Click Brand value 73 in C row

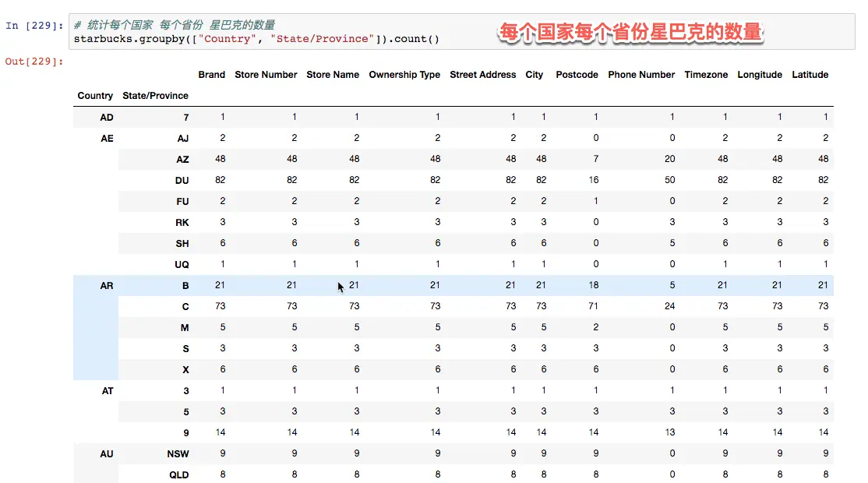[221, 306]
